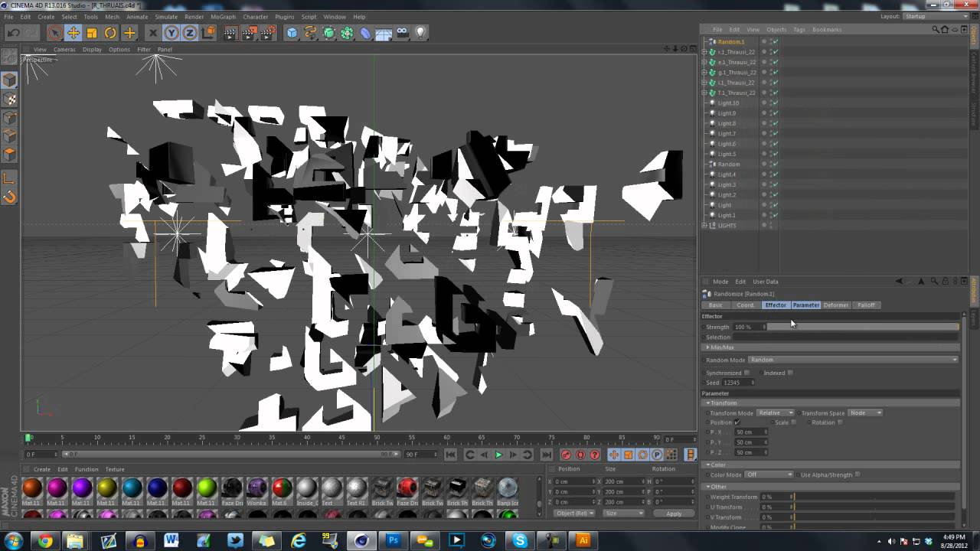This screenshot has width=980, height=551.
Task: Open Illustrator from the taskbar
Action: click(x=583, y=540)
